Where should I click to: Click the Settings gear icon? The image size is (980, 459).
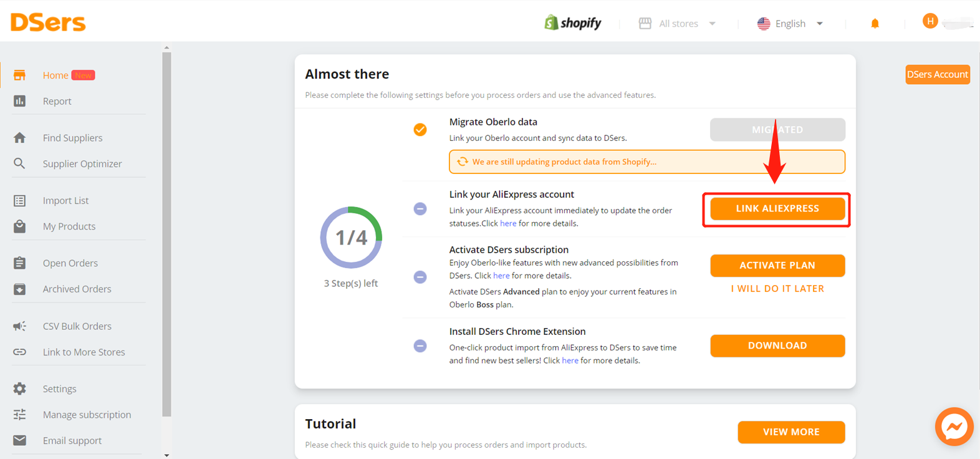tap(19, 389)
